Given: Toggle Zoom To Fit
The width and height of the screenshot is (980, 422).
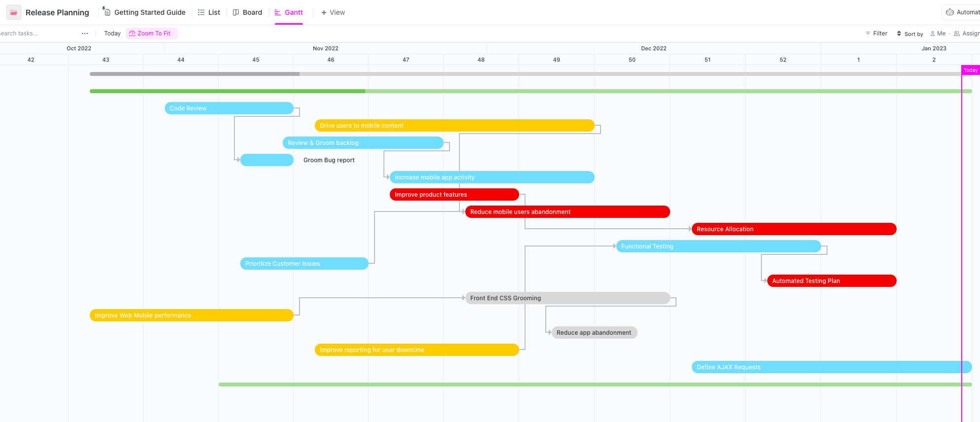Looking at the screenshot, I should click(x=151, y=34).
